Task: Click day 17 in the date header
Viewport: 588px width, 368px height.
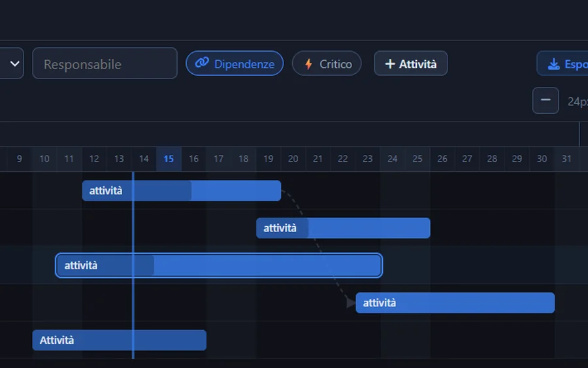Action: pos(219,159)
